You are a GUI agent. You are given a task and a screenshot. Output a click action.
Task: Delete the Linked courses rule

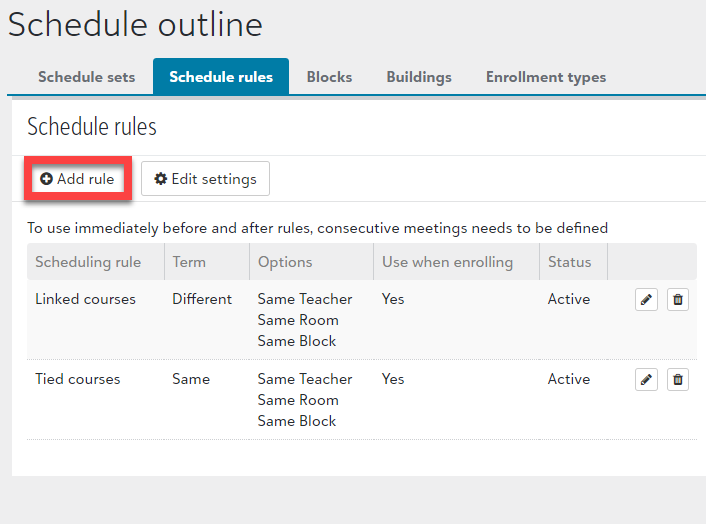click(678, 299)
